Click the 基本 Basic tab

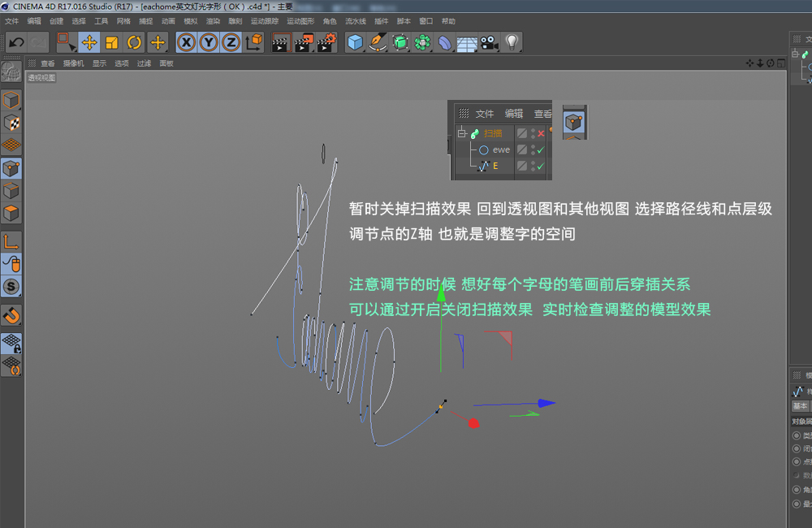tap(800, 405)
